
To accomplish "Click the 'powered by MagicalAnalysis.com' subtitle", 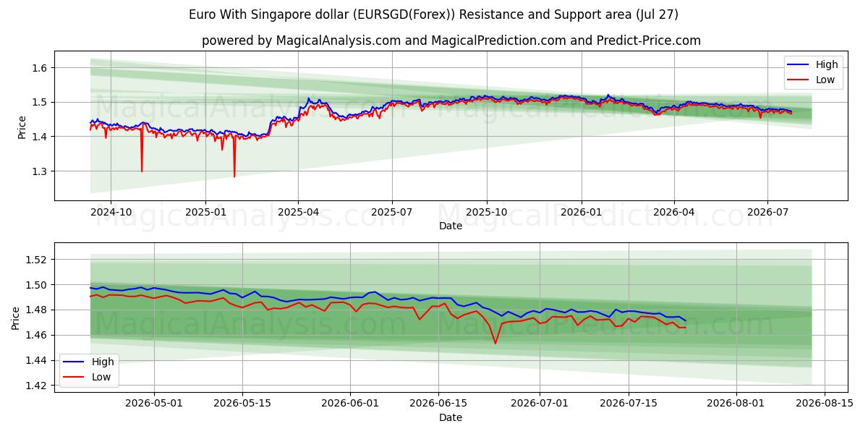I will tap(451, 41).
